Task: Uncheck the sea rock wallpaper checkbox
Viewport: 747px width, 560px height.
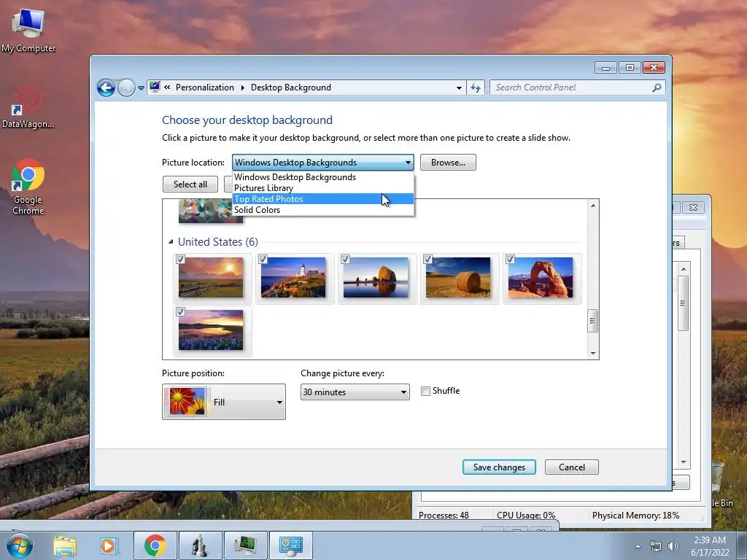Action: [345, 259]
